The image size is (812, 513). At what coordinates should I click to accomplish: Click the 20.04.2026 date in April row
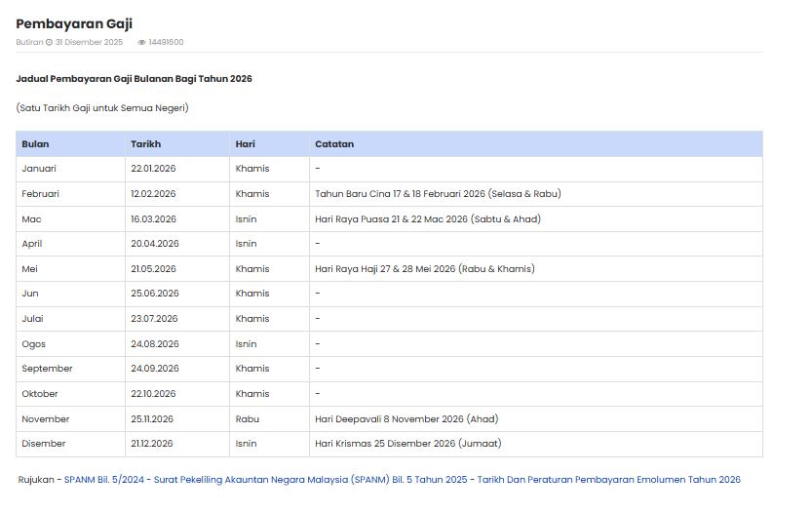point(154,244)
